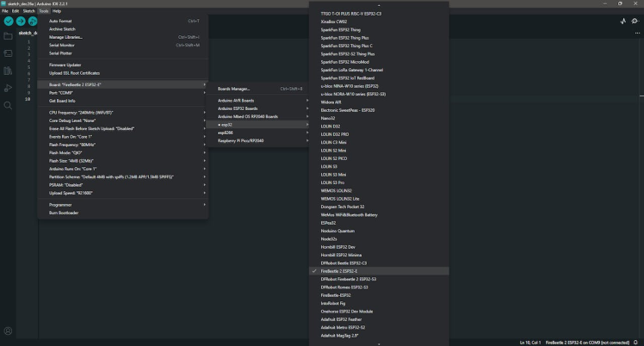Open the Library Manager sidebar icon
The image size is (644, 346).
pyautogui.click(x=8, y=71)
